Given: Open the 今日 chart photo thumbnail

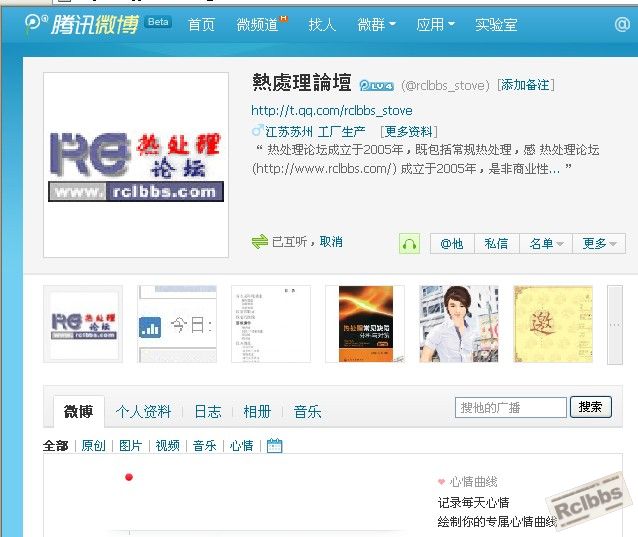Looking at the screenshot, I should 177,324.
